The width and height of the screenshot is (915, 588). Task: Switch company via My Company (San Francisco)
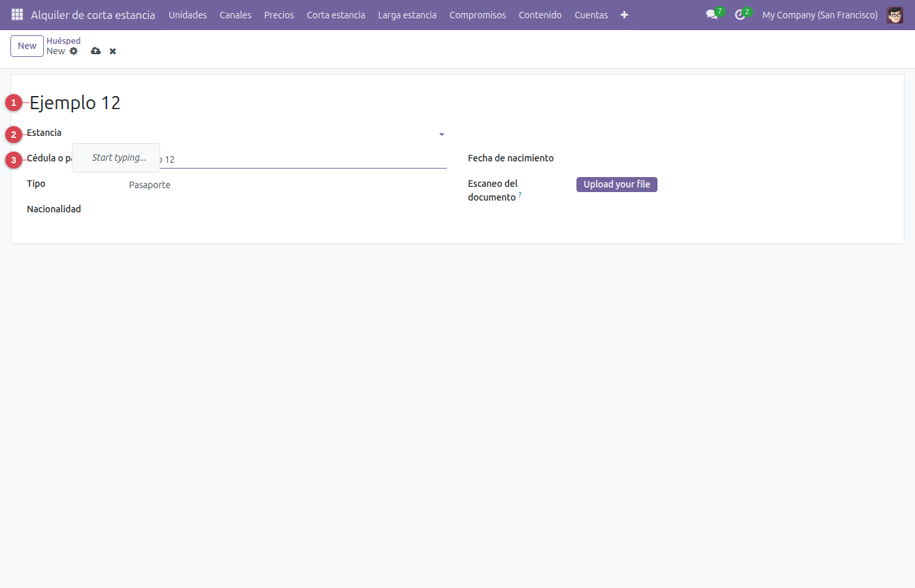(820, 14)
